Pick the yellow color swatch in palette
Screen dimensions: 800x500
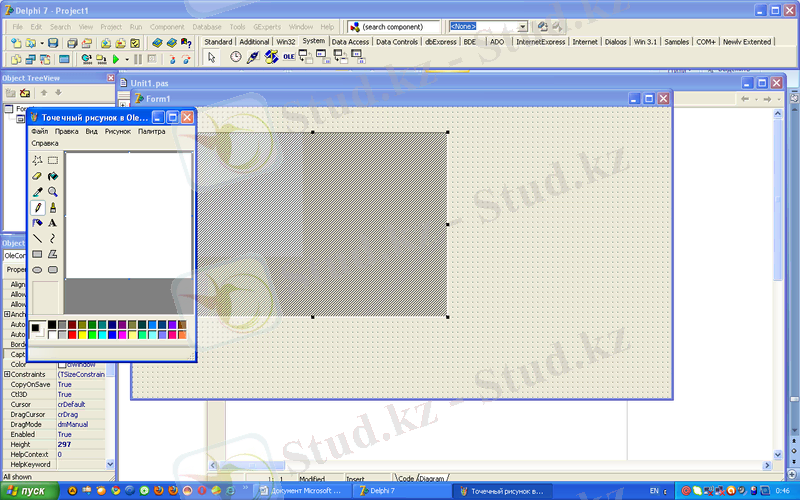[x=82, y=335]
